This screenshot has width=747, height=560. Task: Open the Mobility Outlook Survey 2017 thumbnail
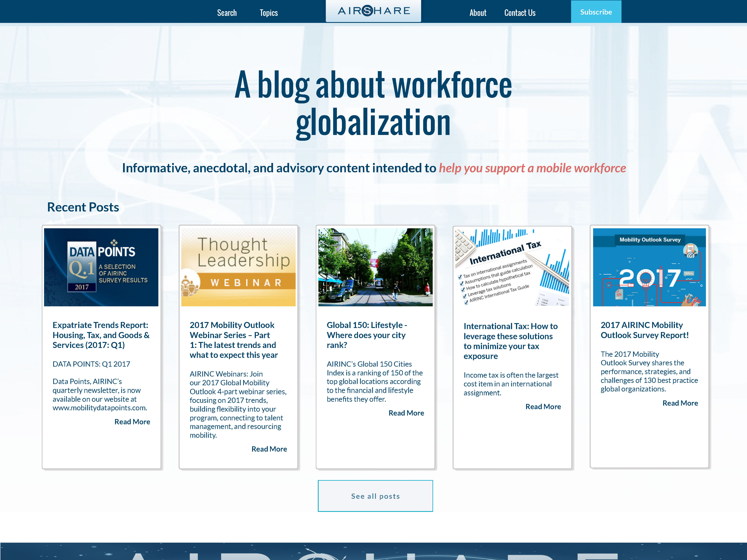click(649, 267)
